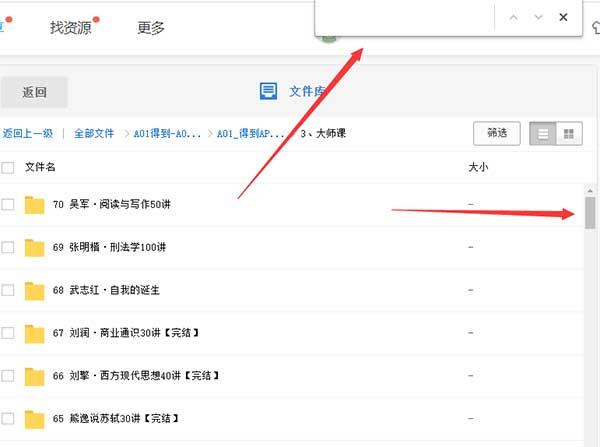Image resolution: width=600 pixels, height=447 pixels.
Task: Sort by the 文件名 column header
Action: coord(40,167)
